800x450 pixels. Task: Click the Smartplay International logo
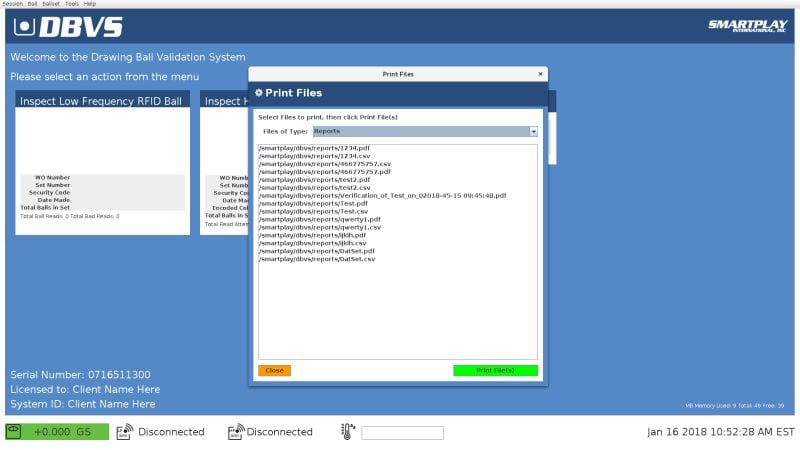pyautogui.click(x=747, y=26)
